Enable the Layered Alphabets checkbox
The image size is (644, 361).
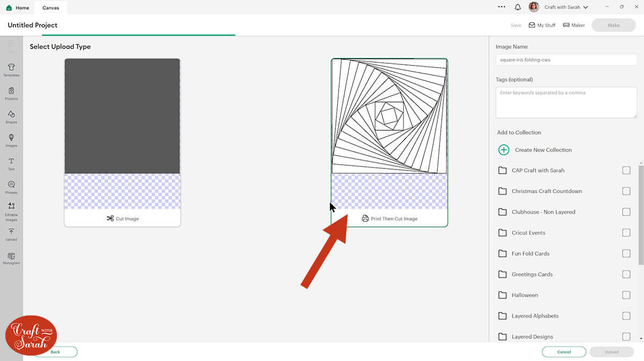point(626,316)
